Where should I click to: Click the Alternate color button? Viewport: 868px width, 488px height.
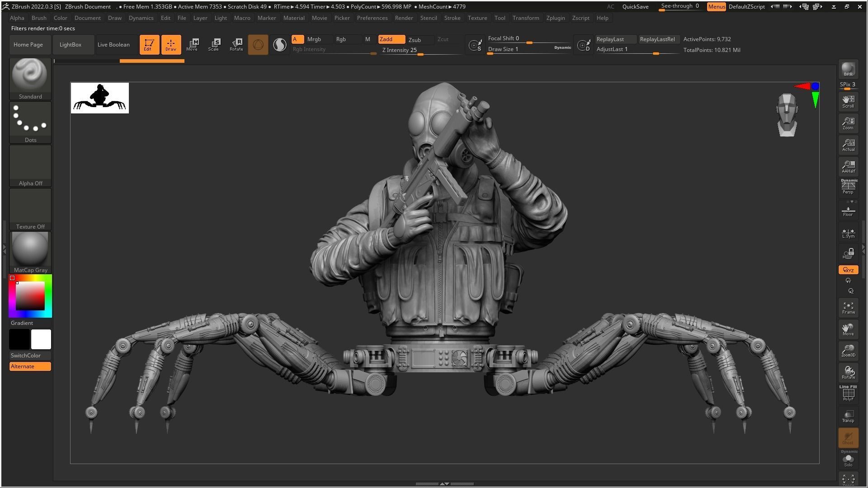30,366
